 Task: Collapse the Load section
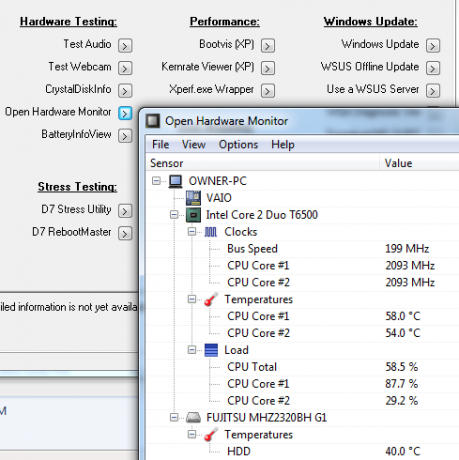click(192, 350)
